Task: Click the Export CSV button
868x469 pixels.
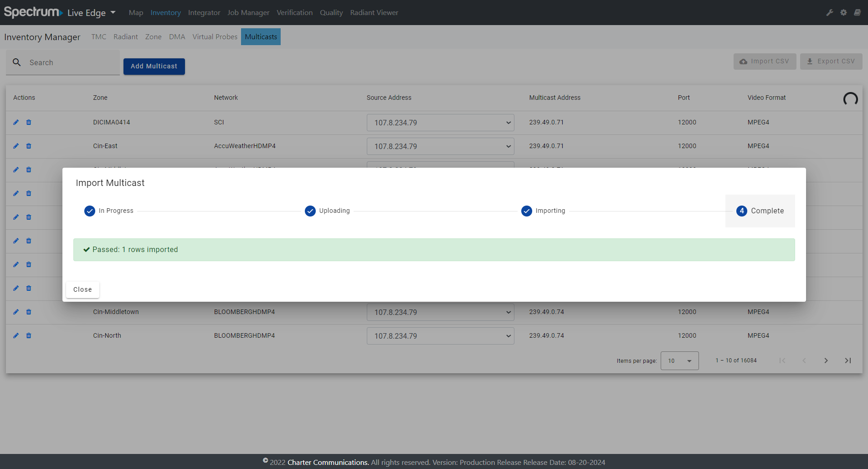Action: click(831, 62)
